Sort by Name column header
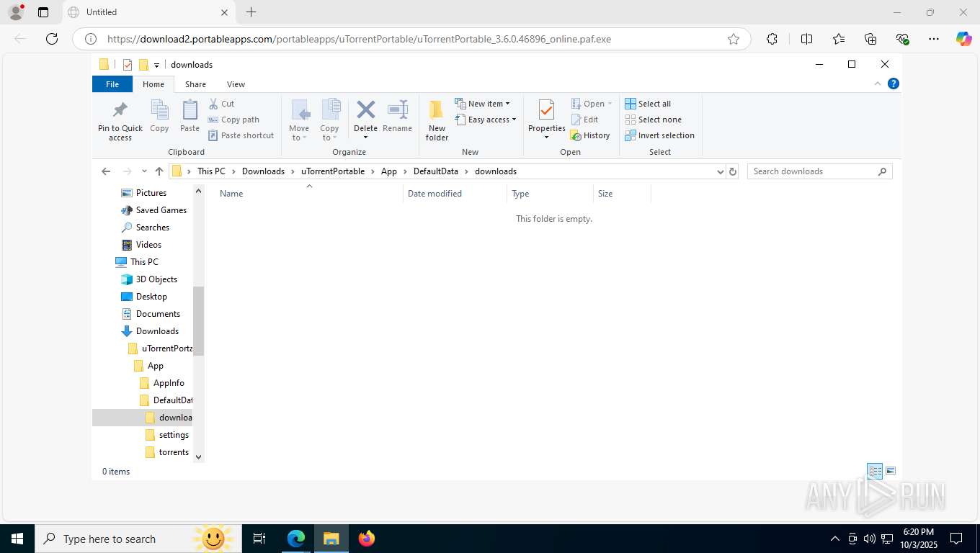Viewport: 980px width, 553px height. pyautogui.click(x=309, y=193)
